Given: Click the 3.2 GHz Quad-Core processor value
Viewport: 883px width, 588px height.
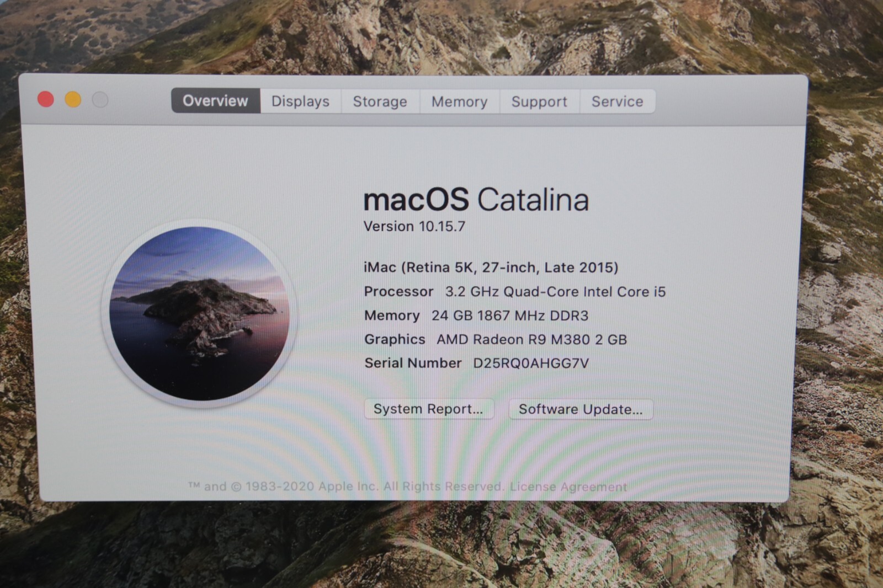Looking at the screenshot, I should pos(556,292).
